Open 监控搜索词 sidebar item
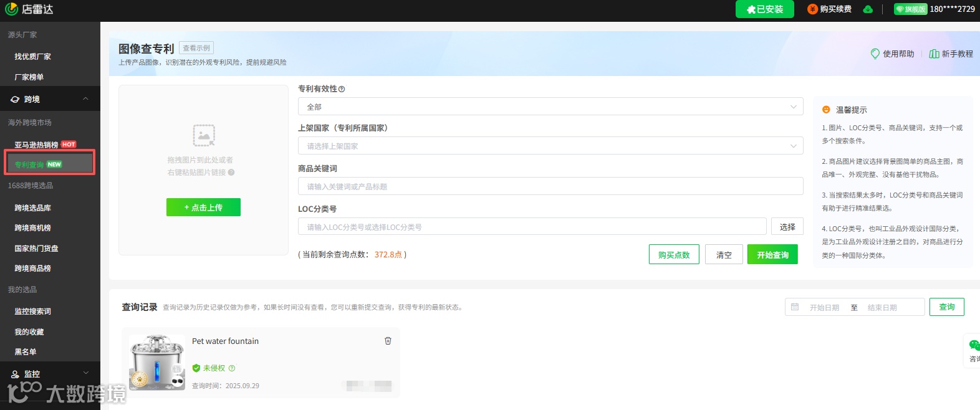The height and width of the screenshot is (410, 980). [33, 312]
